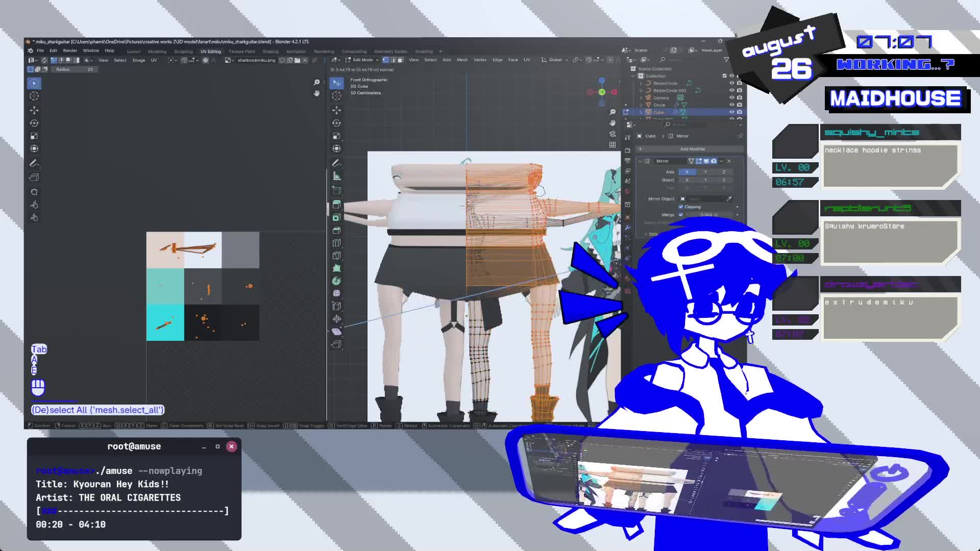Toggle Clipping checkbox in Mirror modifier
980x551 pixels.
click(681, 207)
